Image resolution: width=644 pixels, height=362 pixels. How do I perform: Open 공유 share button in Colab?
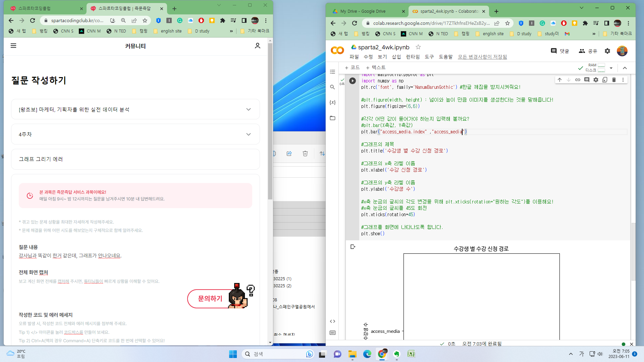pyautogui.click(x=588, y=51)
